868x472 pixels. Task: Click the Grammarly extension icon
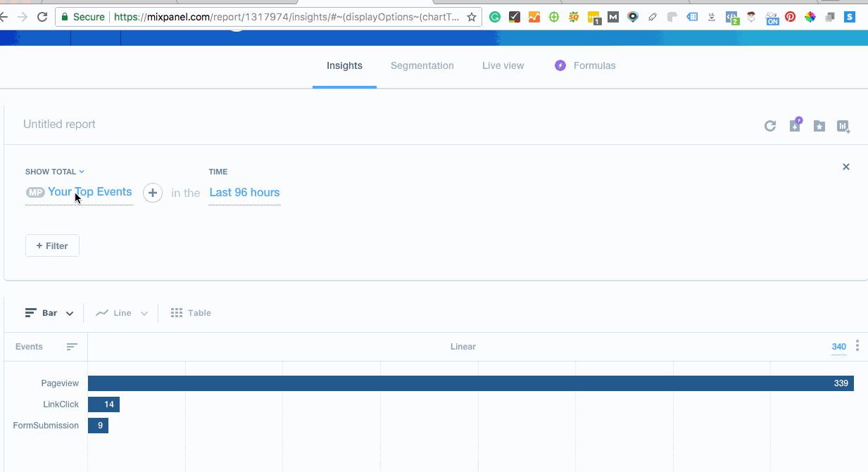495,17
